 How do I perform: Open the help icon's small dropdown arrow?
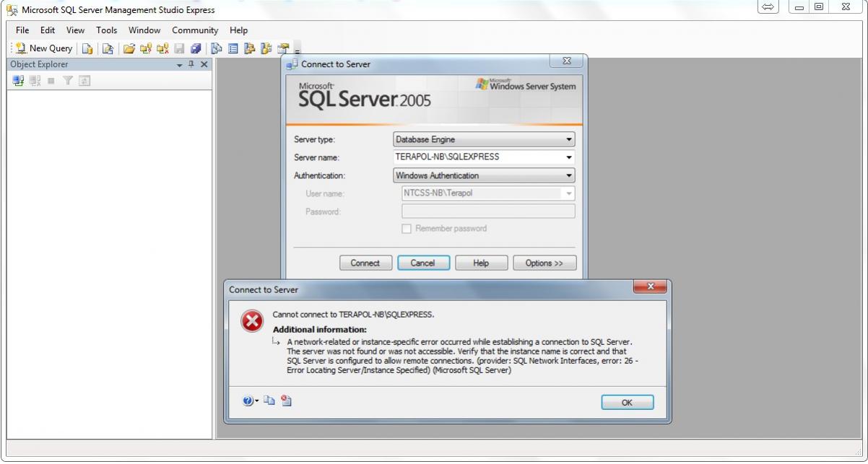tap(256, 401)
